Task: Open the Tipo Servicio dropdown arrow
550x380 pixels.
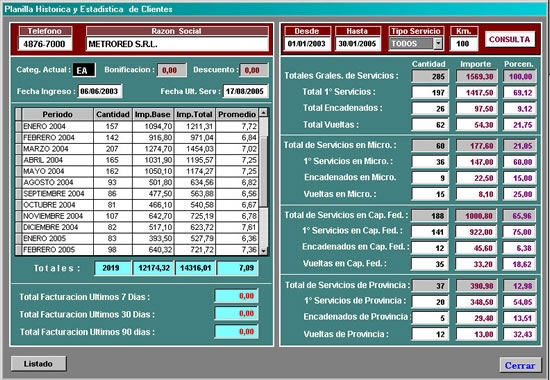Action: 438,44
